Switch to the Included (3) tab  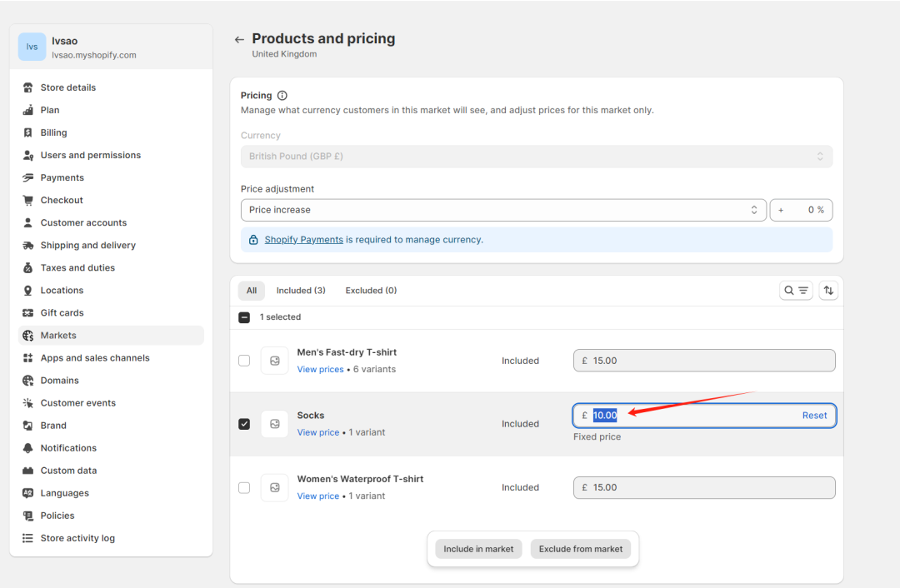point(301,291)
